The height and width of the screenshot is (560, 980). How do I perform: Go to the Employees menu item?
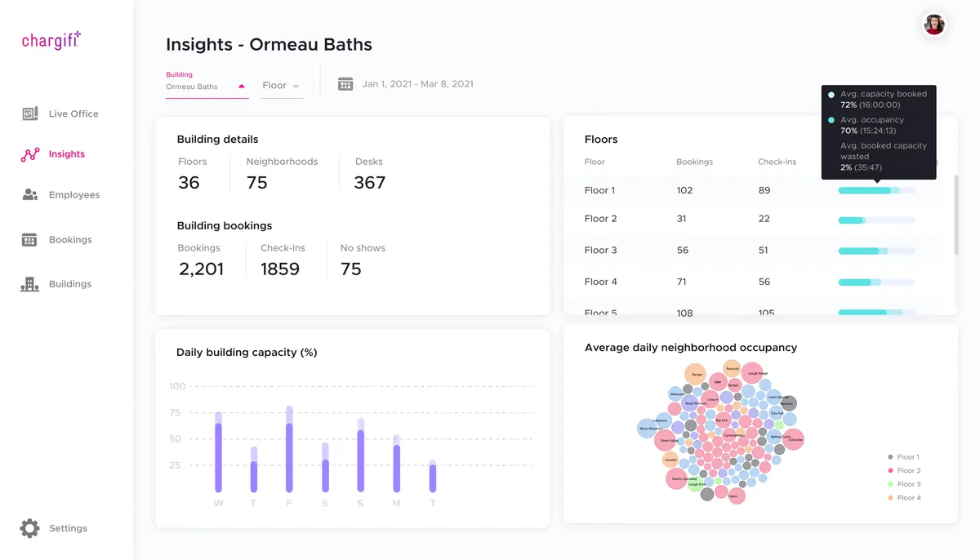(x=74, y=195)
